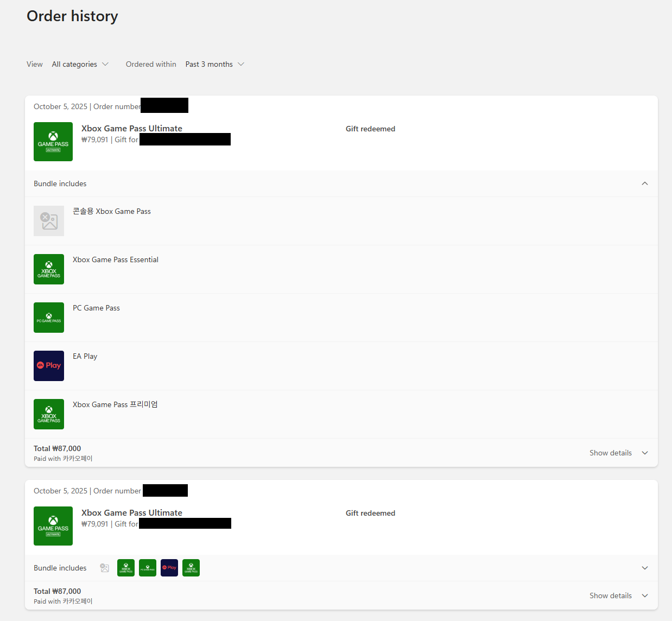
Task: Open the Xbox Game Pass Essential item
Action: point(116,259)
